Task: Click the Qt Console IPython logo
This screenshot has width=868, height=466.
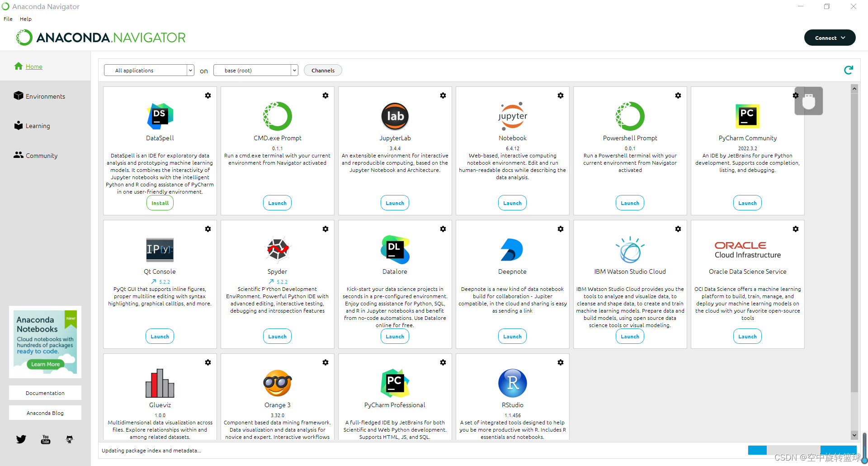Action: (160, 250)
